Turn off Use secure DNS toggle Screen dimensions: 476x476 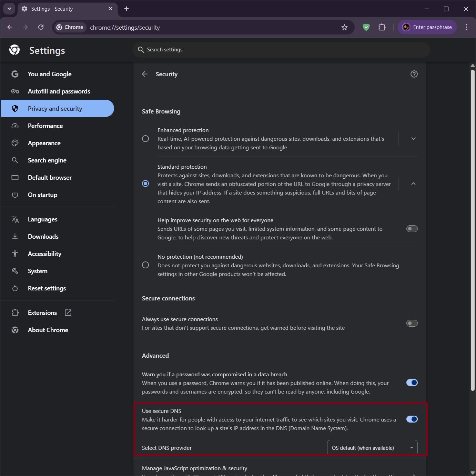click(412, 419)
